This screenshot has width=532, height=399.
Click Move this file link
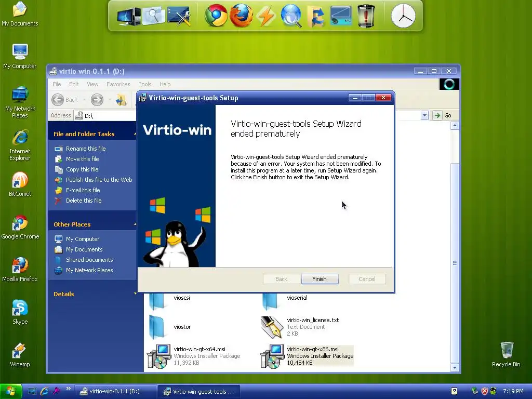83,159
